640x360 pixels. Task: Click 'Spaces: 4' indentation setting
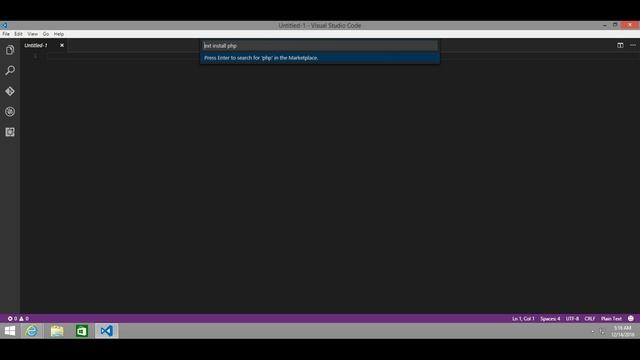550,318
